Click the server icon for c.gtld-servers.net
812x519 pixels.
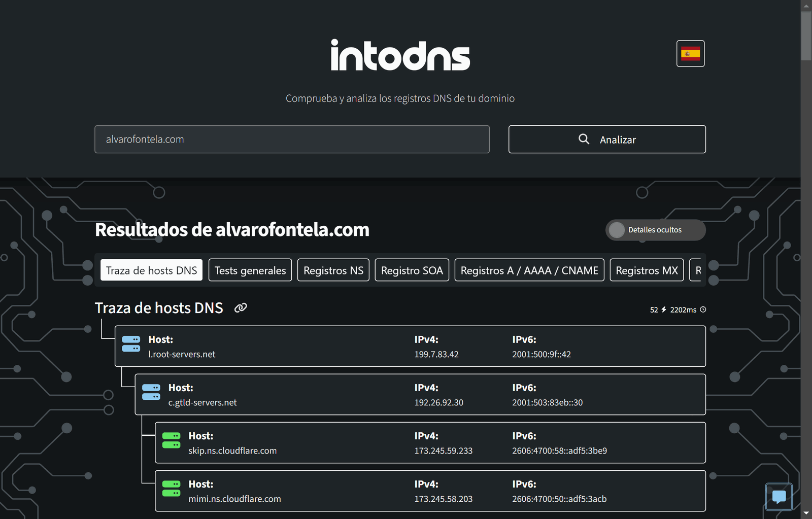point(151,392)
